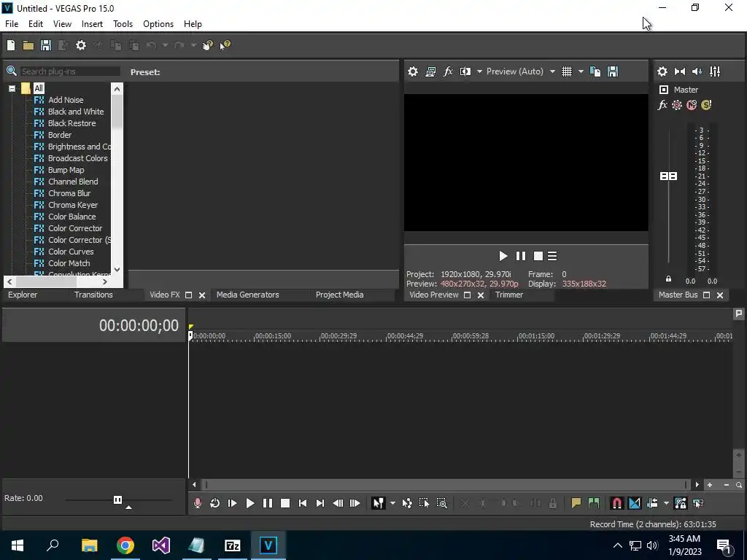Toggle split screen view icon
This screenshot has height=560, width=747.
(465, 71)
